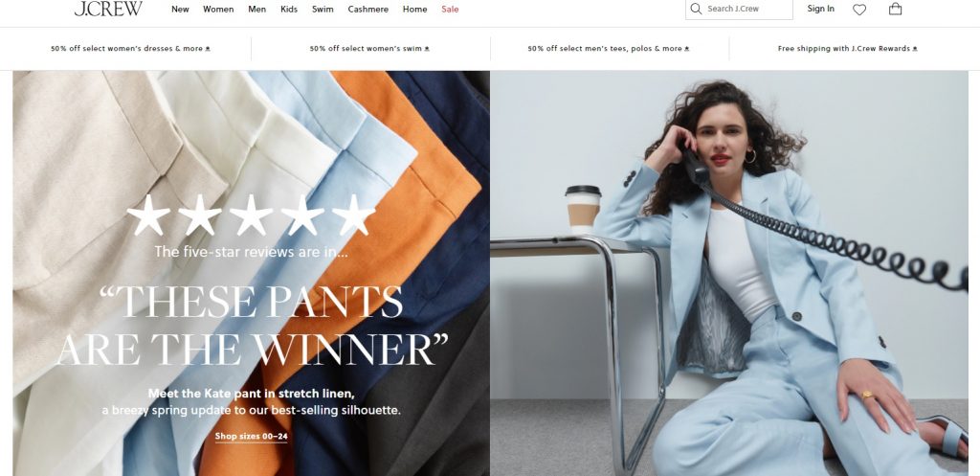Open the wishlist heart icon
This screenshot has width=980, height=476.
click(x=859, y=10)
